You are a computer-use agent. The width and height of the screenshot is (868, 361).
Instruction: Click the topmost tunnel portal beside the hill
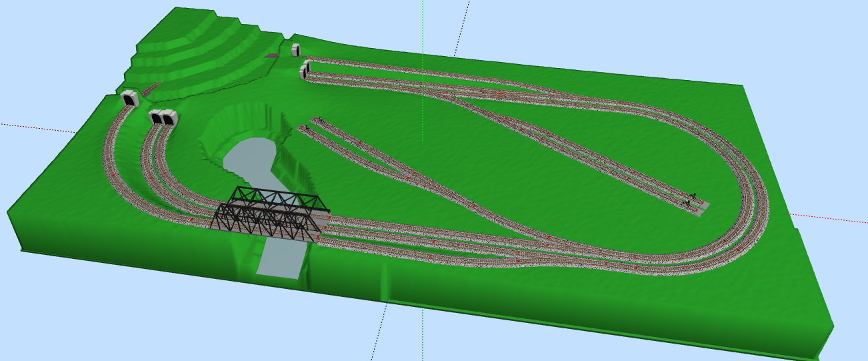pos(295,49)
